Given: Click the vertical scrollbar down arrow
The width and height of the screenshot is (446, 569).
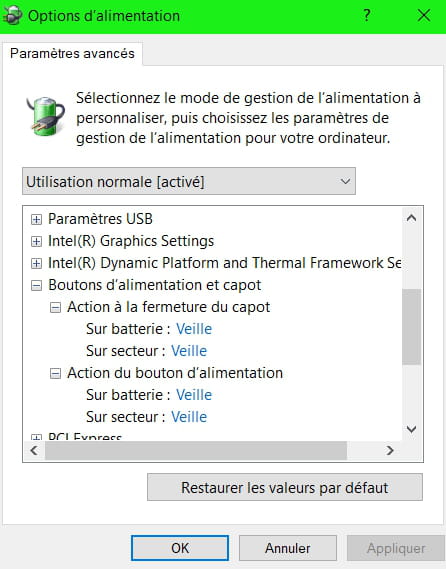Looking at the screenshot, I should [411, 429].
